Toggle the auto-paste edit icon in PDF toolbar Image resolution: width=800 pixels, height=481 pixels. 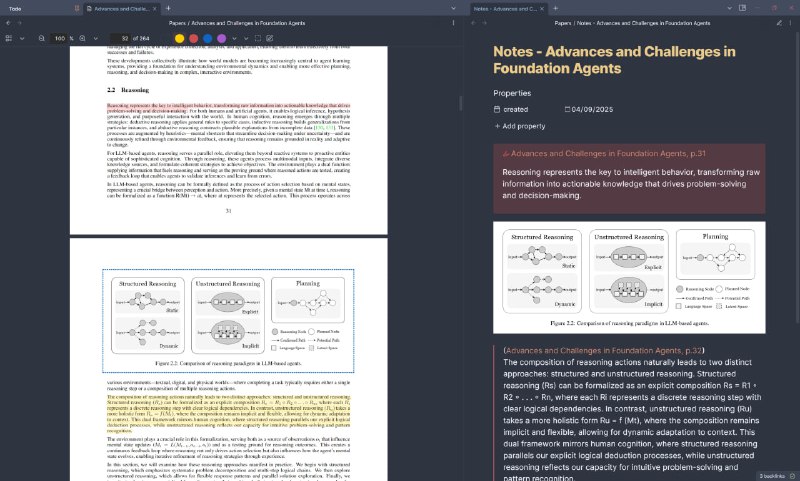point(269,38)
